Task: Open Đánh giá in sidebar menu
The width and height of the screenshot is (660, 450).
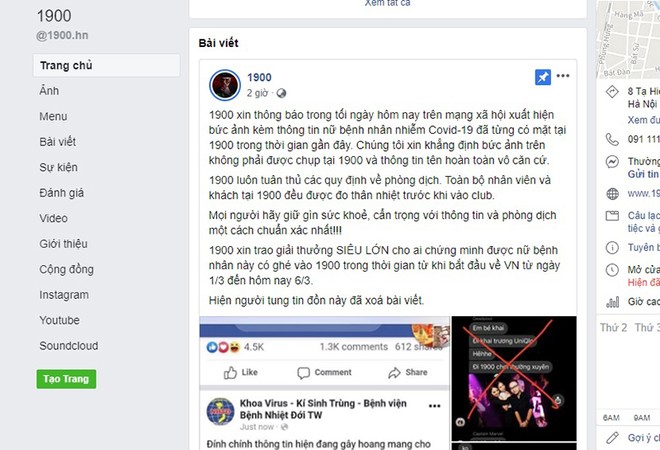Action: pyautogui.click(x=61, y=193)
